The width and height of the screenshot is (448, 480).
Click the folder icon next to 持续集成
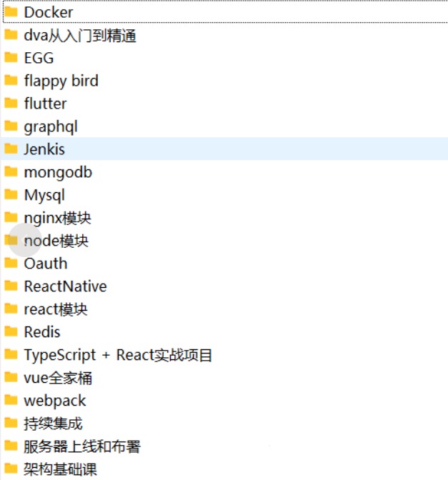coord(11,424)
